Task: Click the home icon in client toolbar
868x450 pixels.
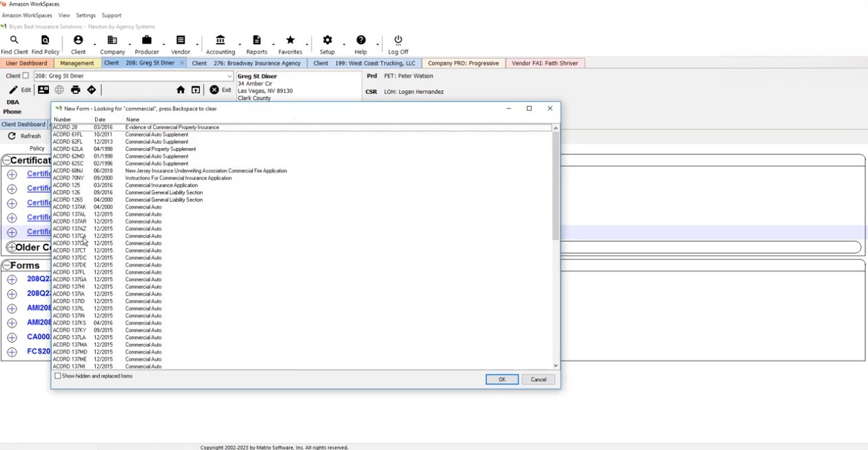Action: click(x=181, y=90)
